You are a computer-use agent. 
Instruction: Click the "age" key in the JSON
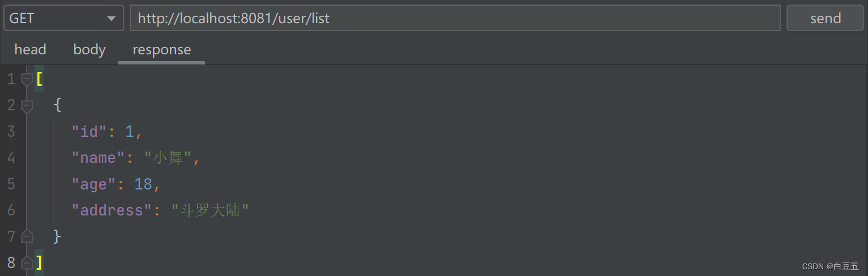(93, 184)
